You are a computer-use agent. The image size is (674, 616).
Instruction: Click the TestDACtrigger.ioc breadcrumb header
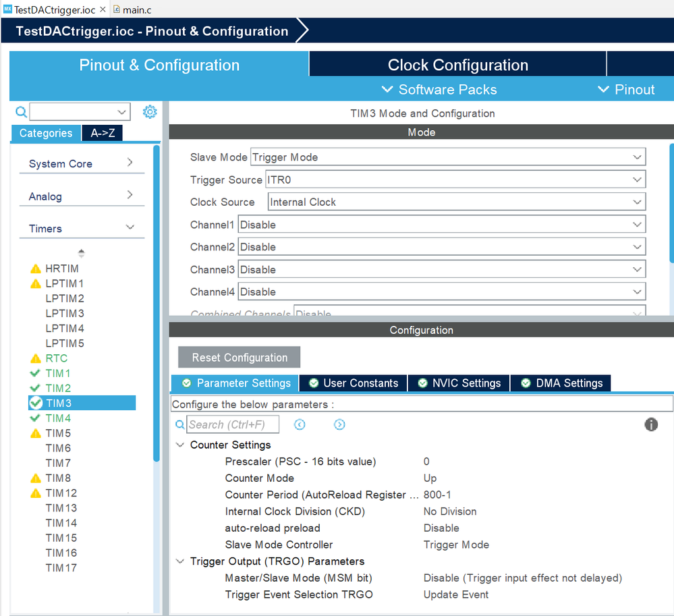click(x=152, y=31)
